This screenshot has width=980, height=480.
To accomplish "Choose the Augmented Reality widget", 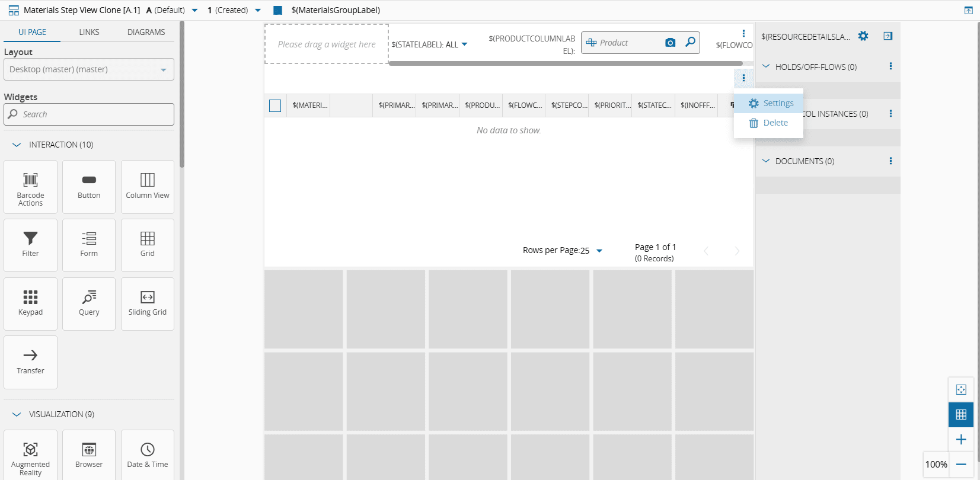I will click(x=30, y=455).
